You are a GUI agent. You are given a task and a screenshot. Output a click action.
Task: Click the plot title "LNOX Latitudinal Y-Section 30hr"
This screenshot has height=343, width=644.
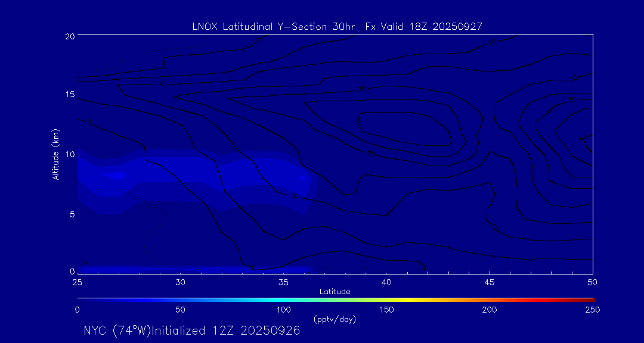click(274, 27)
